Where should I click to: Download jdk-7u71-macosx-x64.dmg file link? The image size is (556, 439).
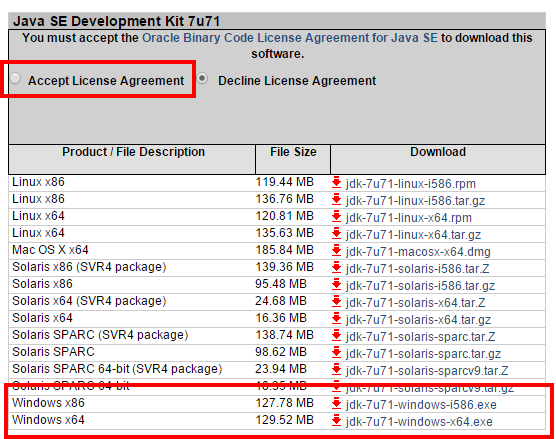click(x=418, y=252)
